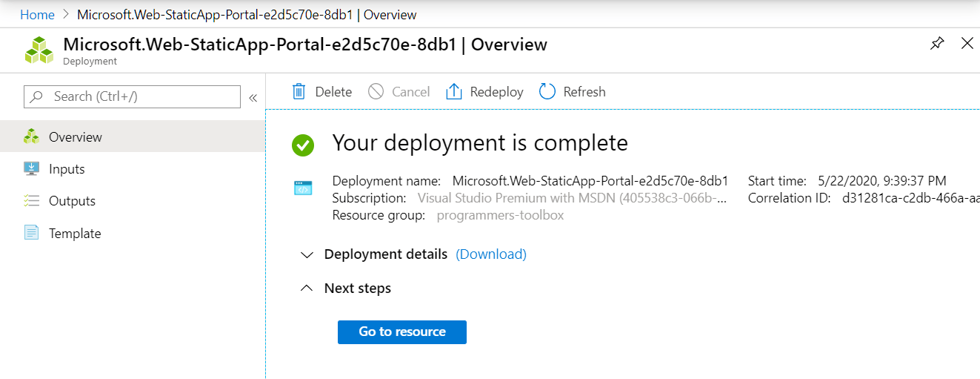Click the Download link for deployment details
This screenshot has height=379, width=980.
tap(491, 254)
